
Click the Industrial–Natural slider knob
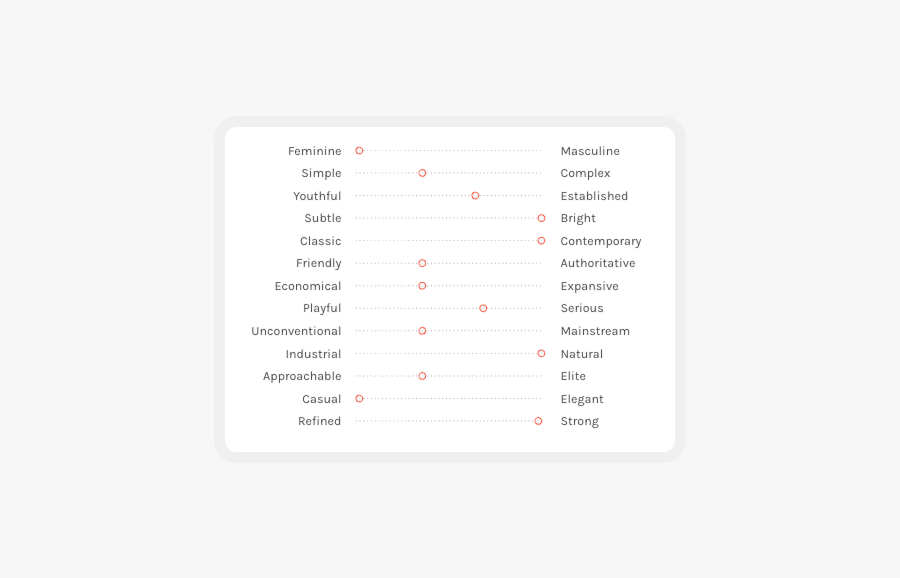(541, 354)
